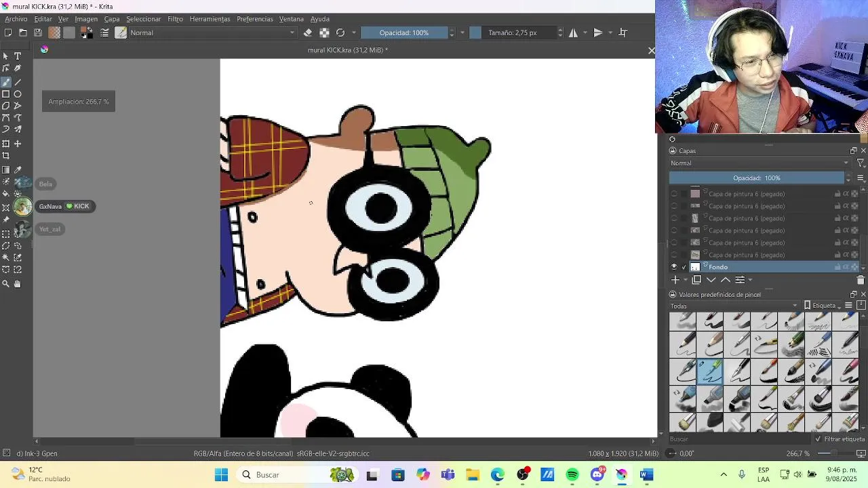
Task: Click Windows Start button
Action: (221, 475)
